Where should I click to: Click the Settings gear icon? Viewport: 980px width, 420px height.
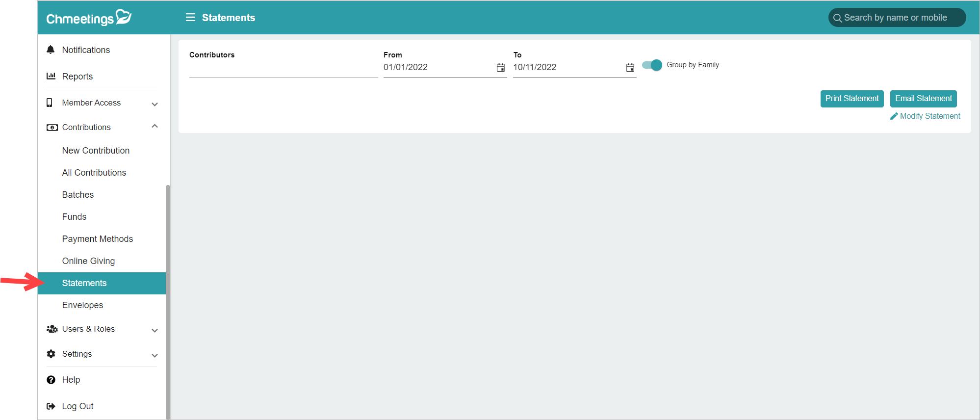coord(51,354)
